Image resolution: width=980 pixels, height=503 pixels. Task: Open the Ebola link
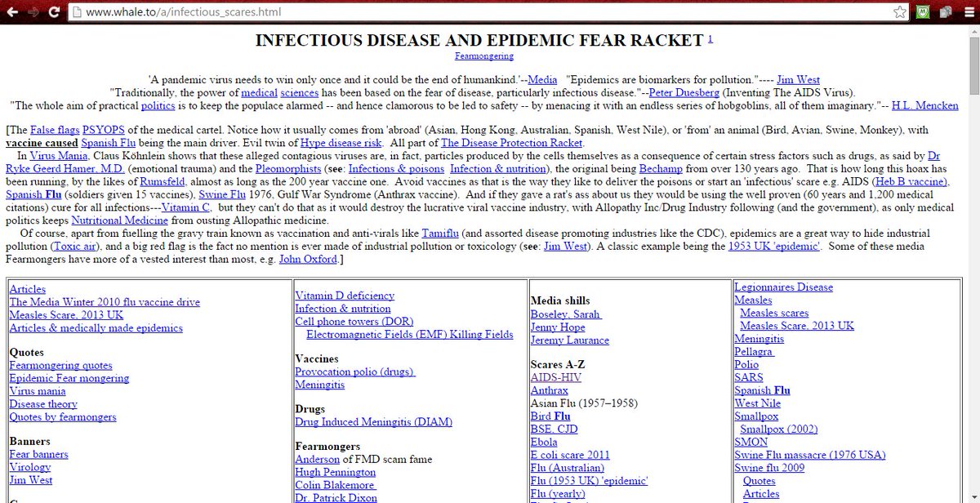click(544, 443)
